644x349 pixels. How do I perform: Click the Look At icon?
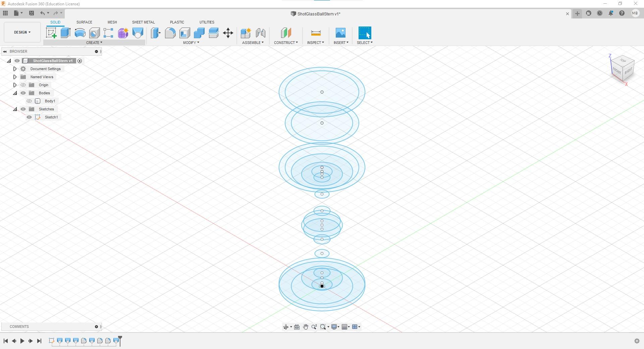(x=297, y=327)
